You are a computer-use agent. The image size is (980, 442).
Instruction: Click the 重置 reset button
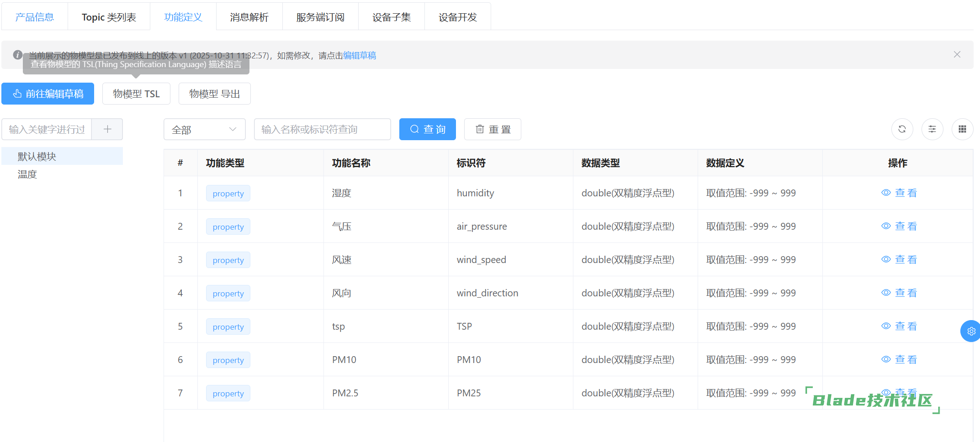[x=493, y=129]
